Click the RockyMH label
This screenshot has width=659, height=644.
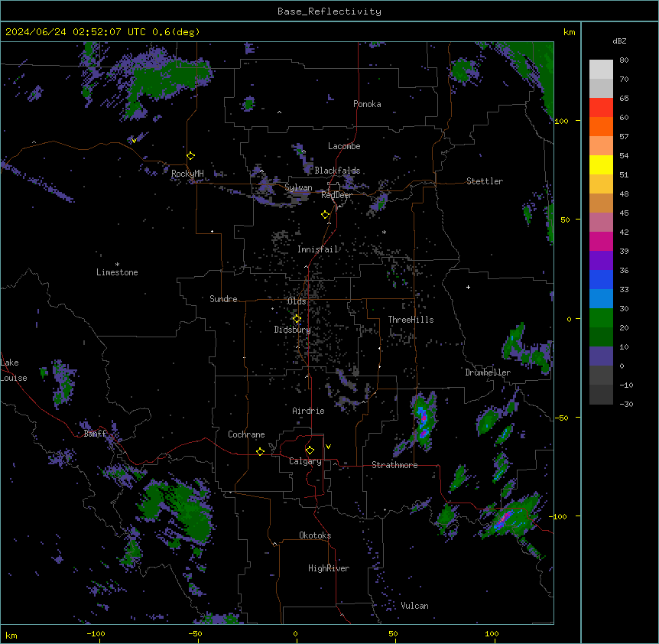point(187,174)
